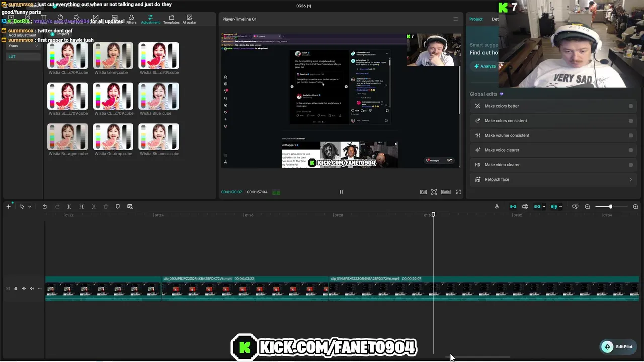
Task: Pause the player playback
Action: click(x=341, y=192)
